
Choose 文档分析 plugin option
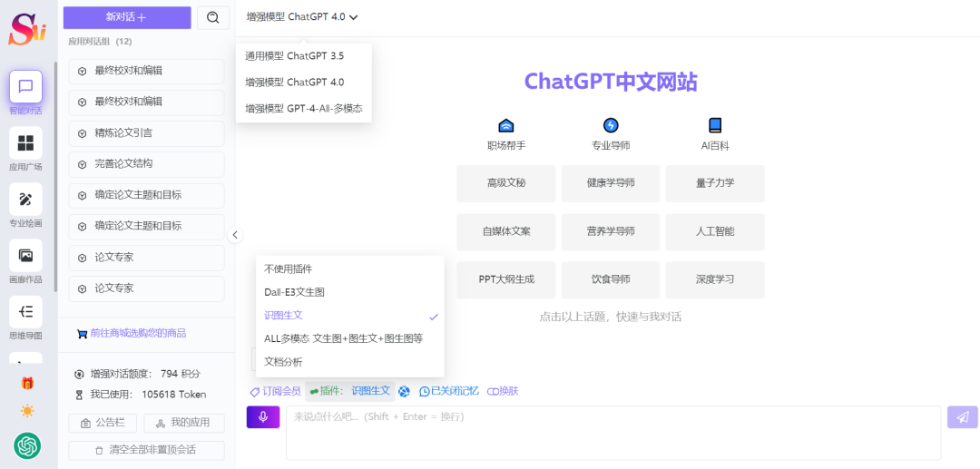pyautogui.click(x=350, y=362)
